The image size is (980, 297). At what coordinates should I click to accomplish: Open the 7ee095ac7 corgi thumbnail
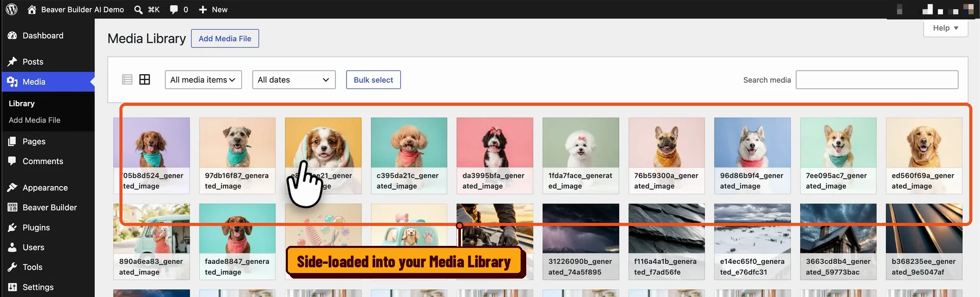point(838,156)
